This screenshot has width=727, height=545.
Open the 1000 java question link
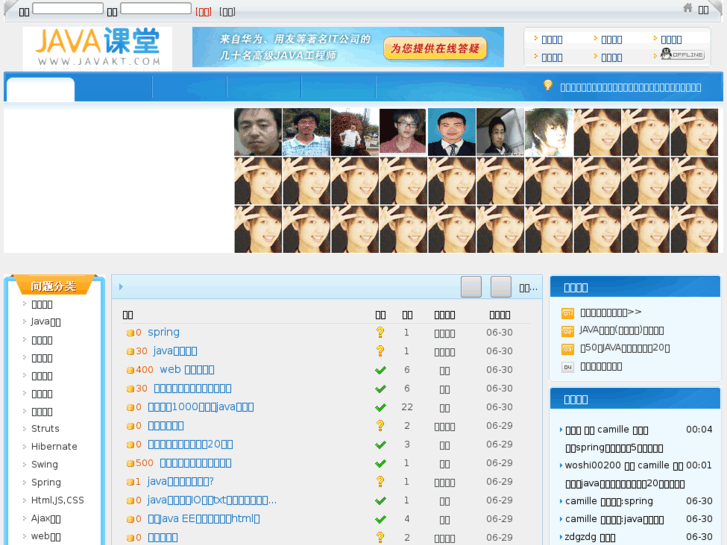200,407
